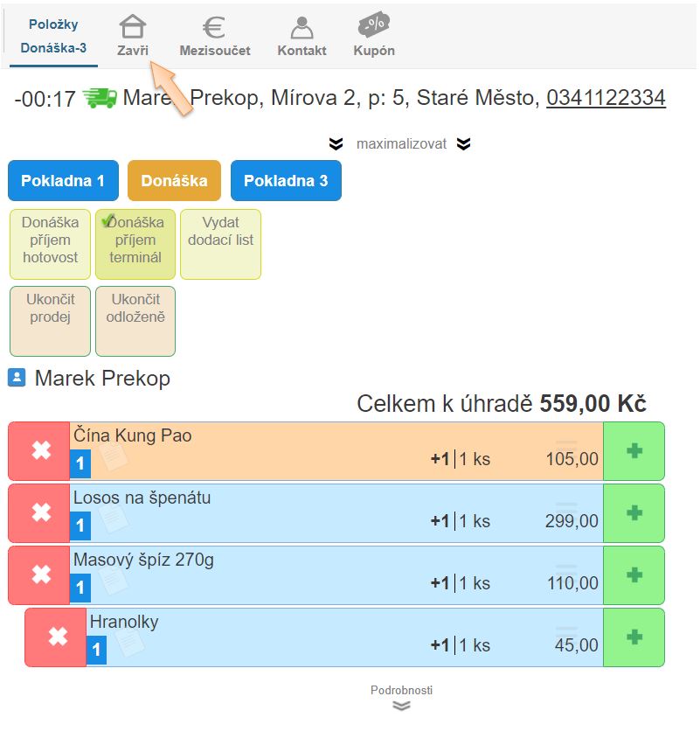The height and width of the screenshot is (731, 700).
Task: Add one more Losos na špenátu
Action: coord(634,513)
